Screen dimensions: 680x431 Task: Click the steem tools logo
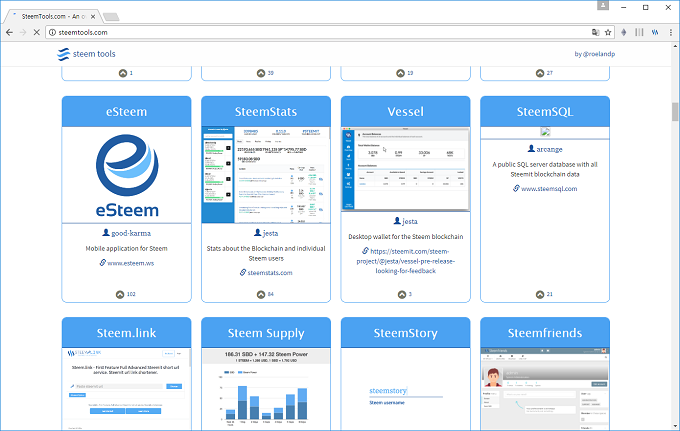pos(86,54)
